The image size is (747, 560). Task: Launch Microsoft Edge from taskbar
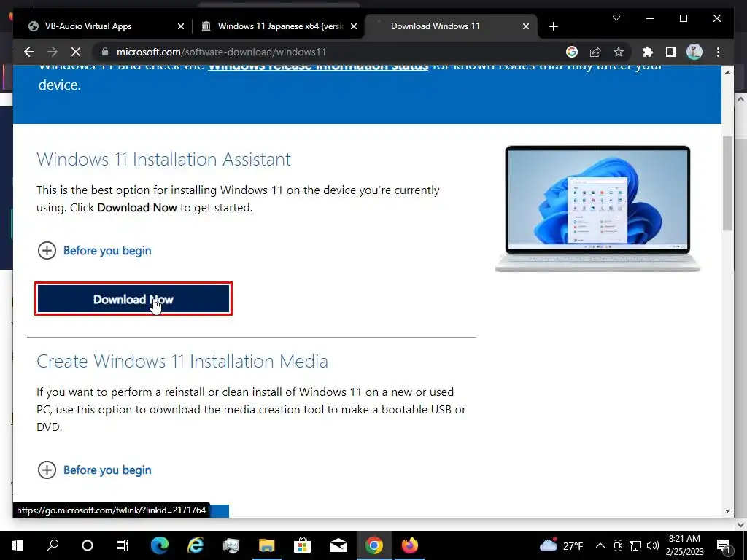(160, 545)
